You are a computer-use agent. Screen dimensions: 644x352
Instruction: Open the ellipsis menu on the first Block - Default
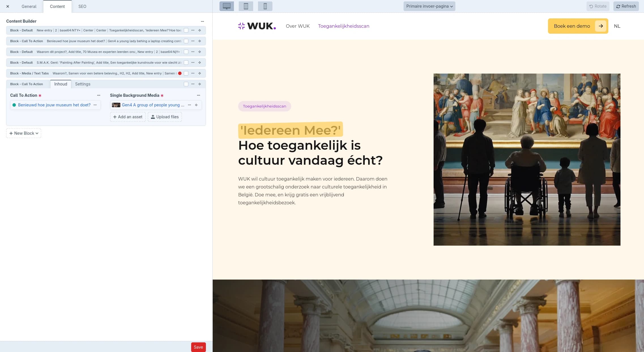click(193, 30)
